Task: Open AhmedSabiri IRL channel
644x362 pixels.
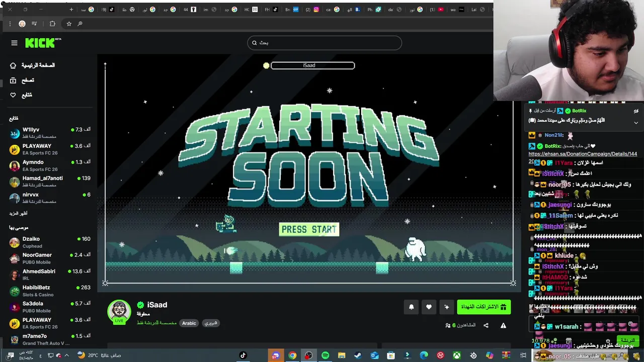Action: 50,275
